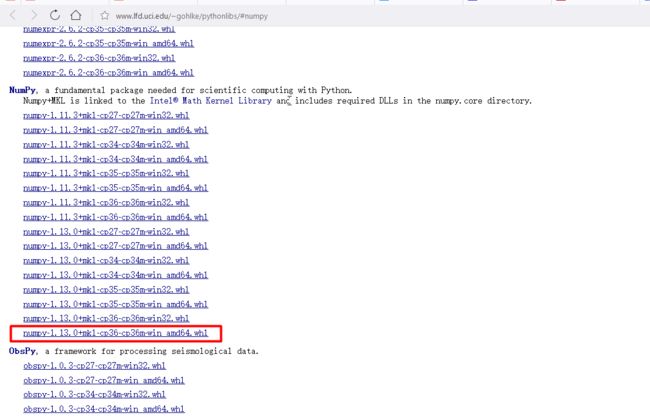The height and width of the screenshot is (420, 650).
Task: Download numpy-1.13.0+mkl-cp34-cp34m-win_amd64.whl
Action: point(116,275)
